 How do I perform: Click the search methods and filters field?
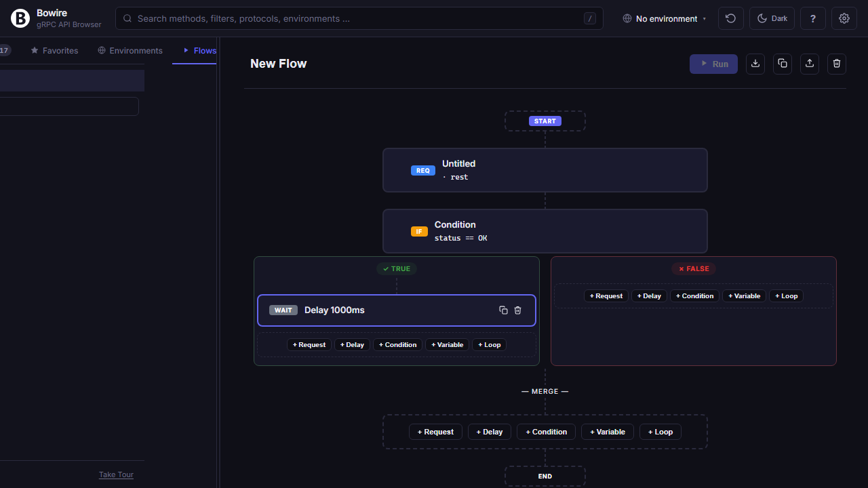[x=359, y=18]
